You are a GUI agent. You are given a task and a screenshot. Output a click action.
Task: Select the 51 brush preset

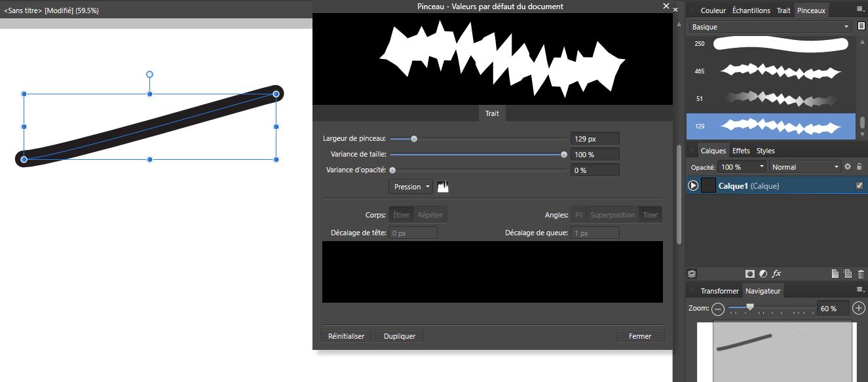[770, 99]
